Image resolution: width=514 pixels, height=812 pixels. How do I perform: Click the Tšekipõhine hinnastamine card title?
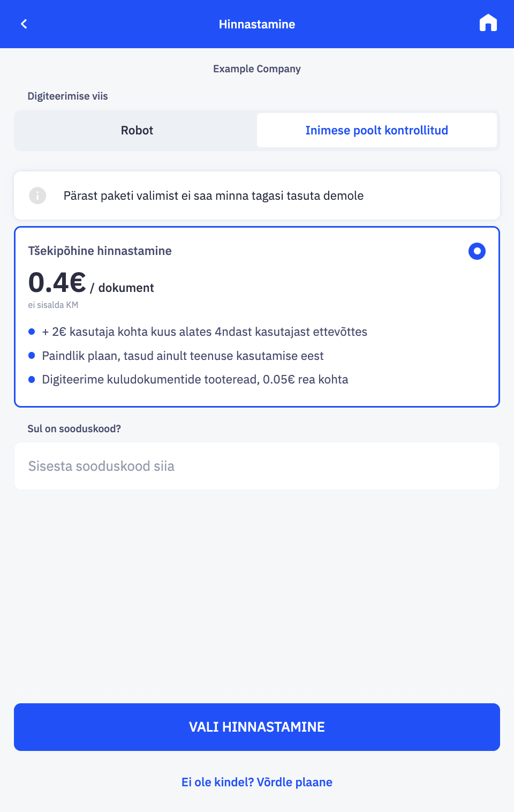coord(100,251)
